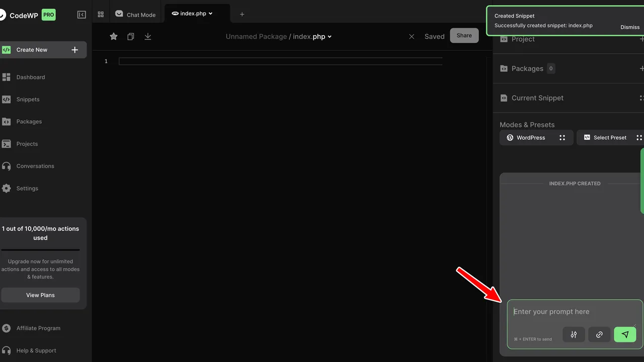
Task: Click the Saved status text
Action: (x=434, y=37)
